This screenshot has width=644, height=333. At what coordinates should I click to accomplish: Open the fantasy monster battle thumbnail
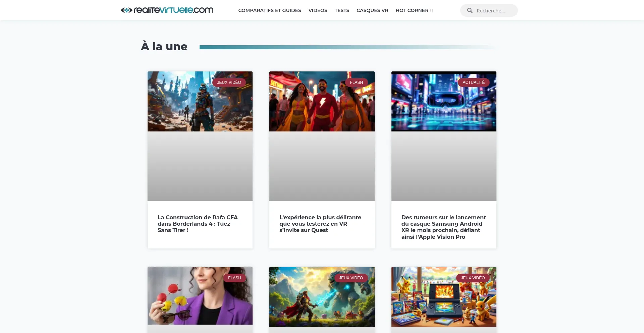point(322,297)
